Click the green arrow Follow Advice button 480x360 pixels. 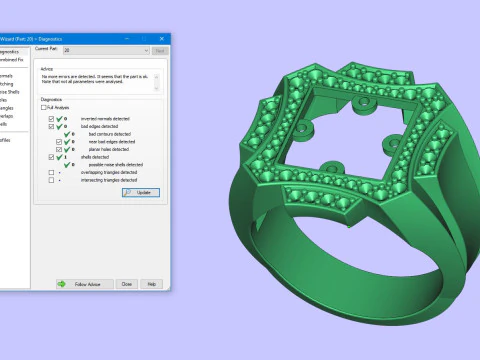[85, 284]
